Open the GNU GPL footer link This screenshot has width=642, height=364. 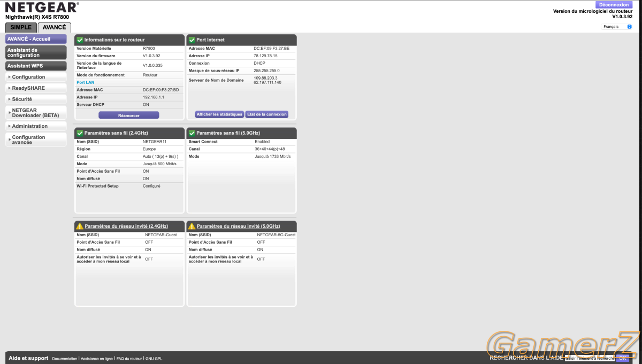point(154,359)
